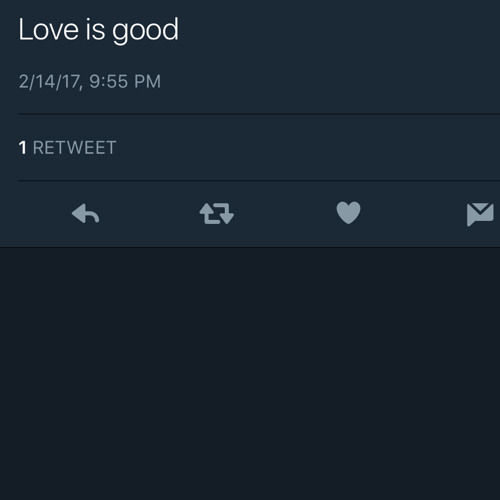Click the time '9:55 PM' portion

tap(125, 81)
